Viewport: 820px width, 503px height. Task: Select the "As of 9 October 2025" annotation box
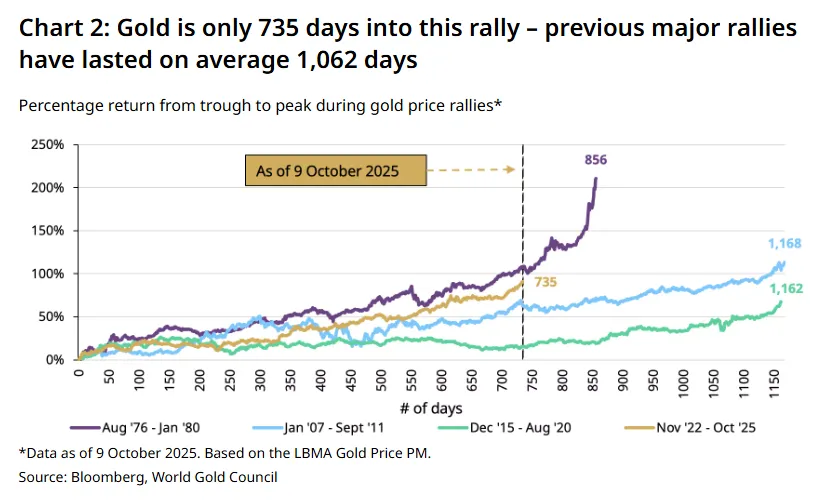[x=336, y=171]
